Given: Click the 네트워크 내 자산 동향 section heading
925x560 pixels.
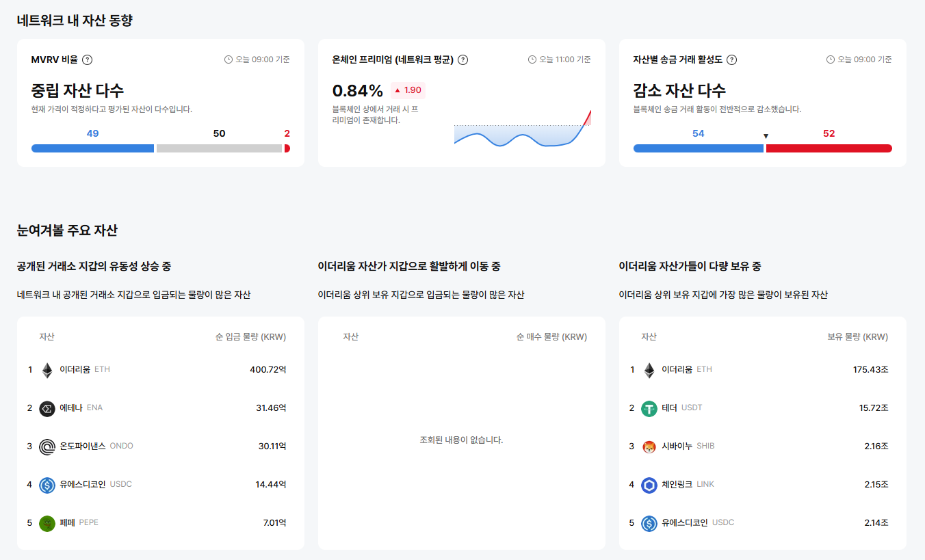Looking at the screenshot, I should coord(75,21).
